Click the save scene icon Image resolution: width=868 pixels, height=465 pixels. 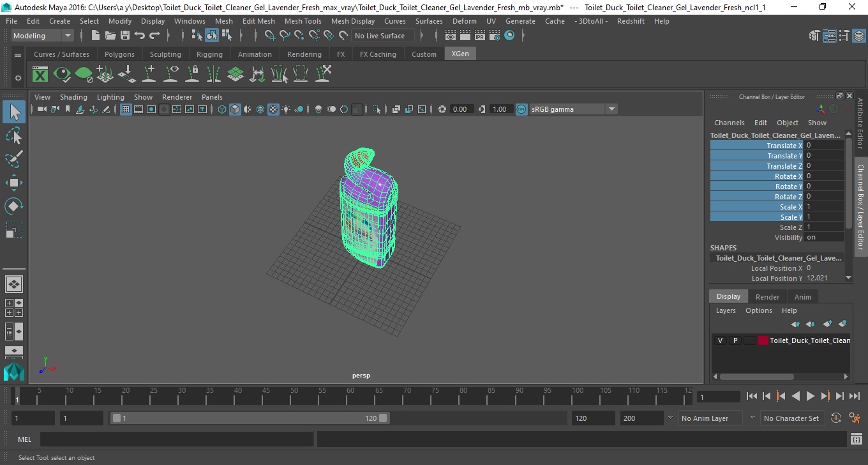pos(125,36)
